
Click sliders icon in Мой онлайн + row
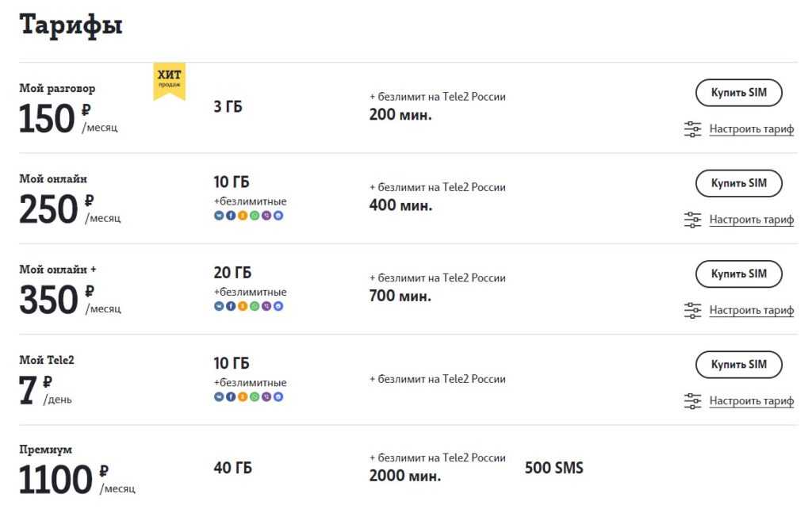pyautogui.click(x=692, y=310)
